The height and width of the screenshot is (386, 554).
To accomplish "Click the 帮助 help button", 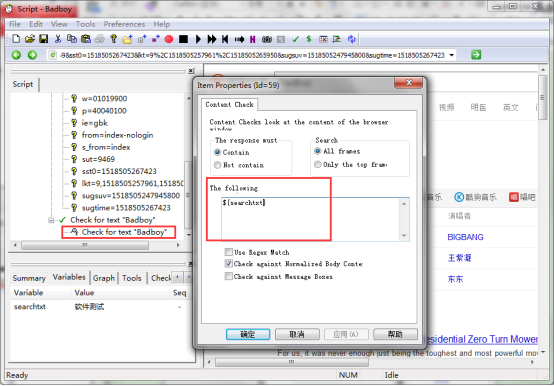I will pyautogui.click(x=395, y=334).
